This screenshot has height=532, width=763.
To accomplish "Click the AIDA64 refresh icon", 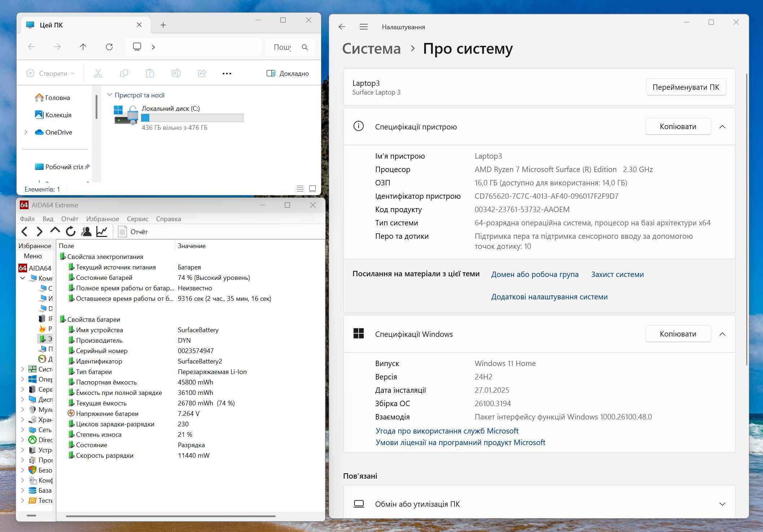I will (71, 232).
